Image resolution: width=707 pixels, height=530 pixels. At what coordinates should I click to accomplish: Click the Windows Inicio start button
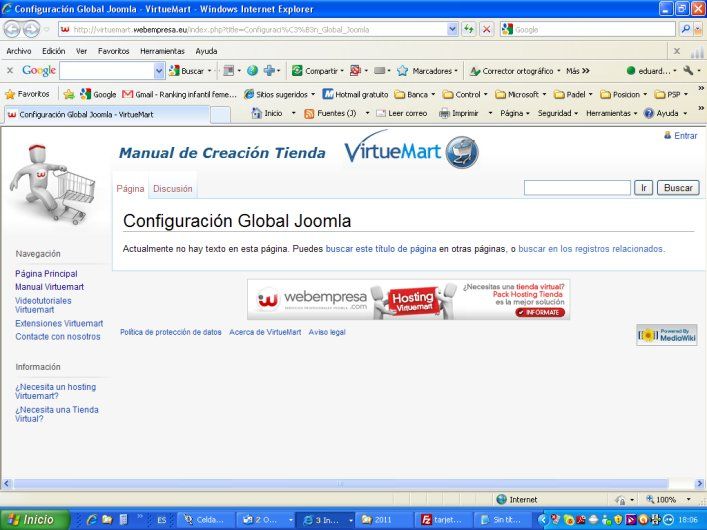(x=35, y=520)
